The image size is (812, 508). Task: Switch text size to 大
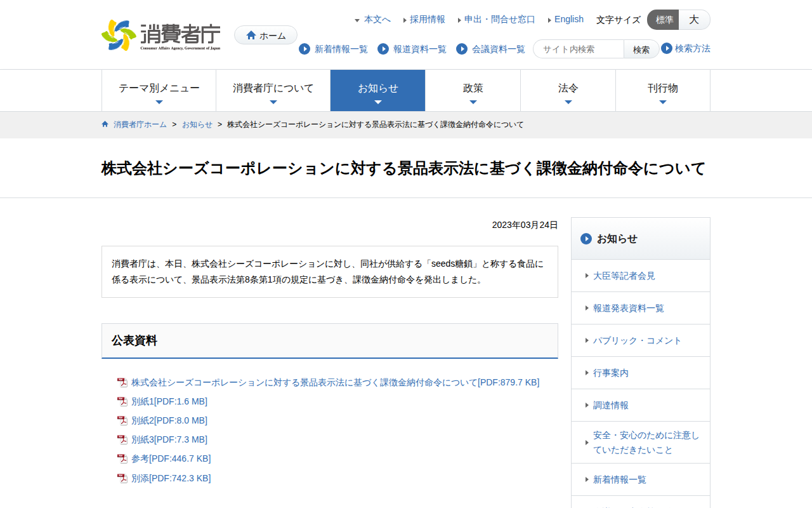[x=694, y=20]
